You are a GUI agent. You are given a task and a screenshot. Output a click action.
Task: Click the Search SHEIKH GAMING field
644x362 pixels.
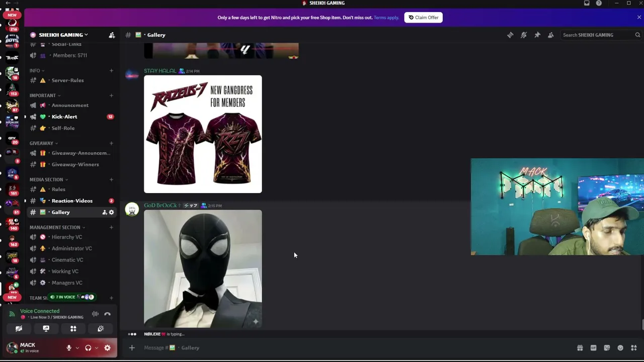tap(601, 35)
